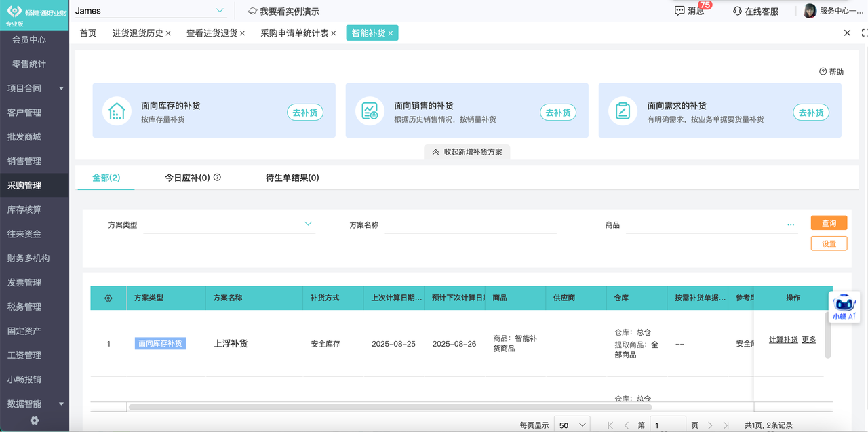Close the 进货退货历史 tab
This screenshot has height=432, width=868.
coord(168,33)
